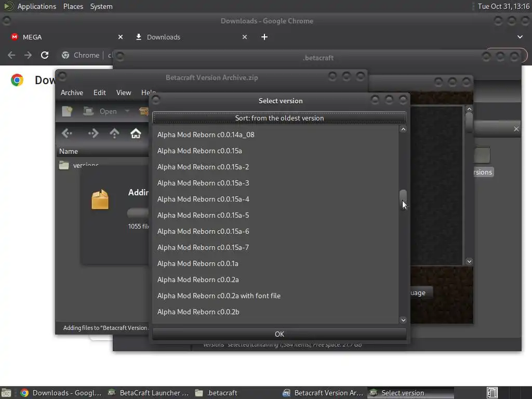Click the clock in top panel
Viewport: 532px width, 399px height.
coord(503,6)
